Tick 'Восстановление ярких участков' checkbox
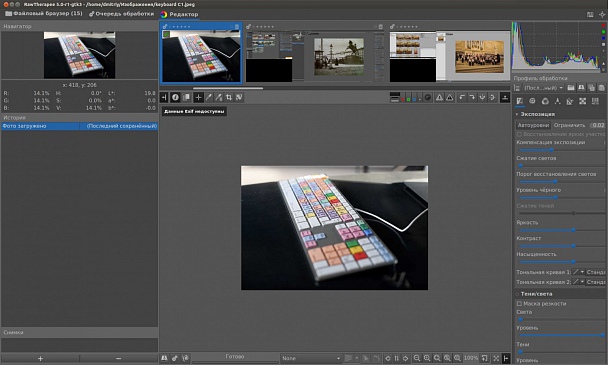 tap(519, 134)
